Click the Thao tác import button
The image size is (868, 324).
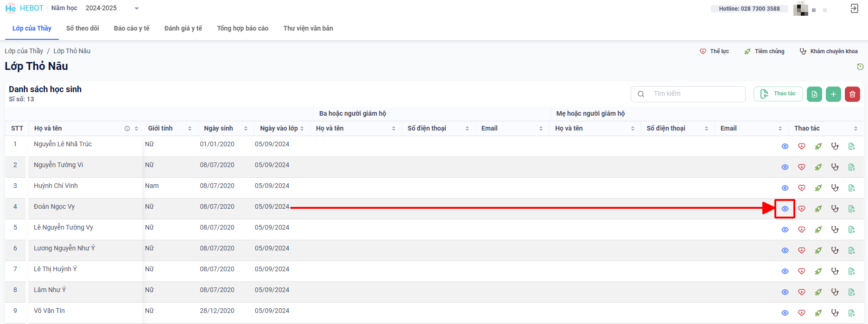778,94
